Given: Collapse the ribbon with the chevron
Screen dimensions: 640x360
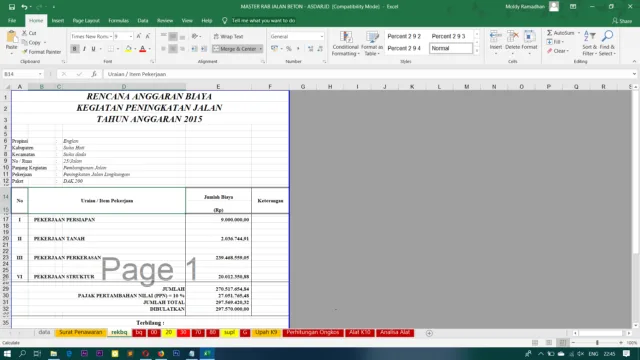Looking at the screenshot, I should (634, 62).
